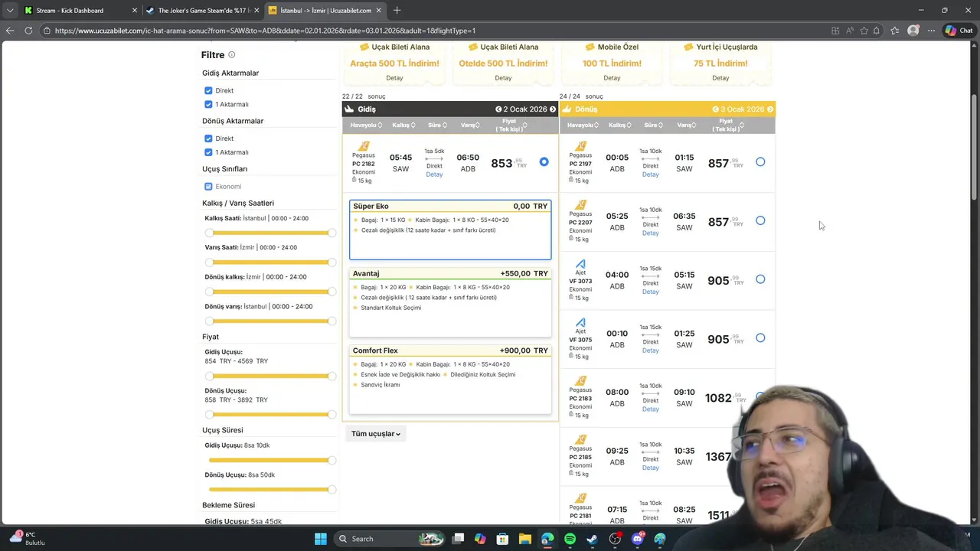Viewport: 980px width, 551px height.
Task: Click weather widget showing 6°C Bulutlu
Action: pos(28,538)
